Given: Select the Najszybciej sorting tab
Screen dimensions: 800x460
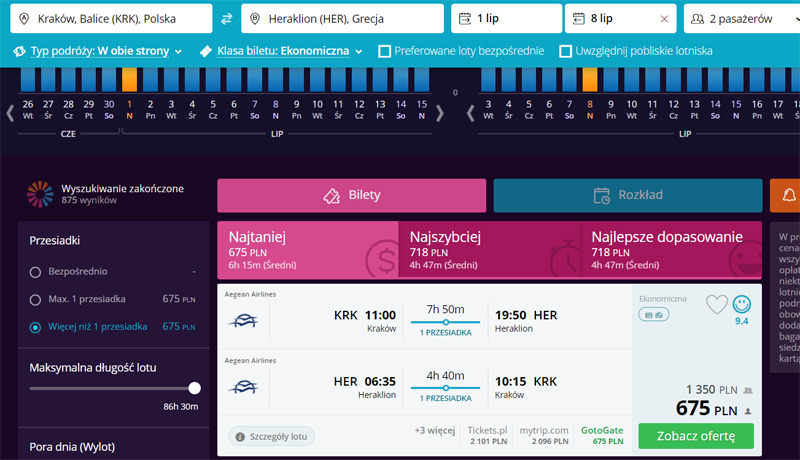Looking at the screenshot, I should 489,250.
